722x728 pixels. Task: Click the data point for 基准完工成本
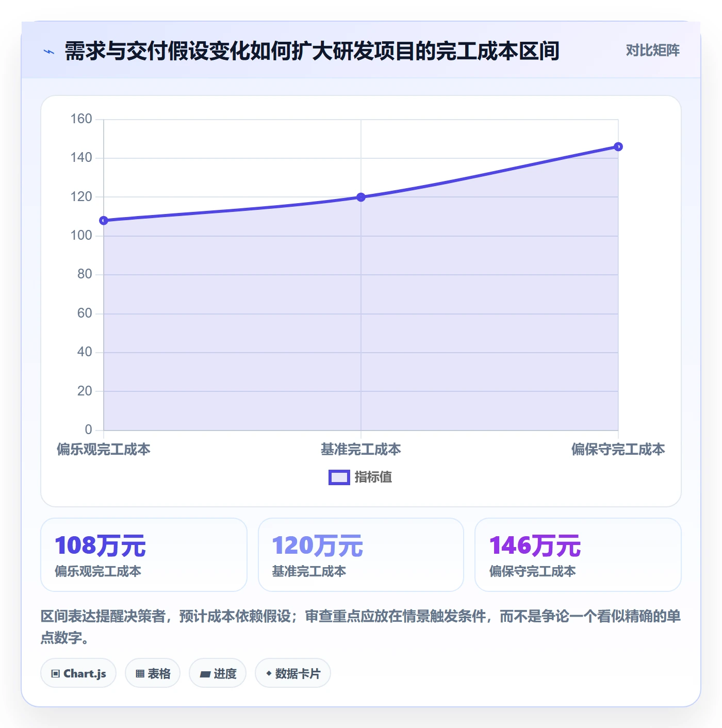361,197
